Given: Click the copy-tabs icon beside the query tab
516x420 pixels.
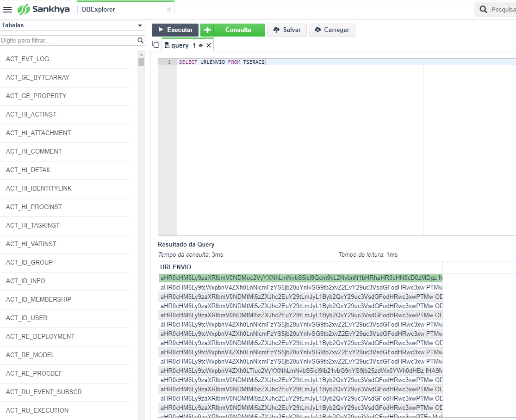Looking at the screenshot, I should (x=155, y=44).
